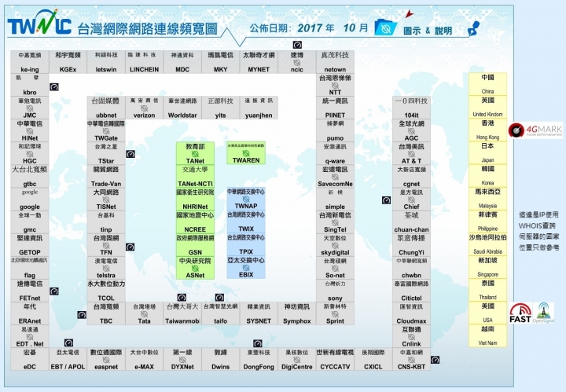Select the GSN government network cell
This screenshot has height=392, width=566.
[x=195, y=245]
